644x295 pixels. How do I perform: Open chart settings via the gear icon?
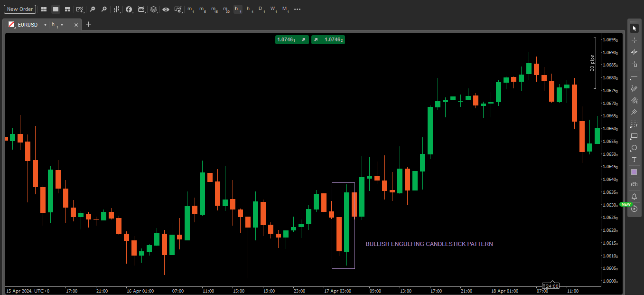click(x=178, y=9)
